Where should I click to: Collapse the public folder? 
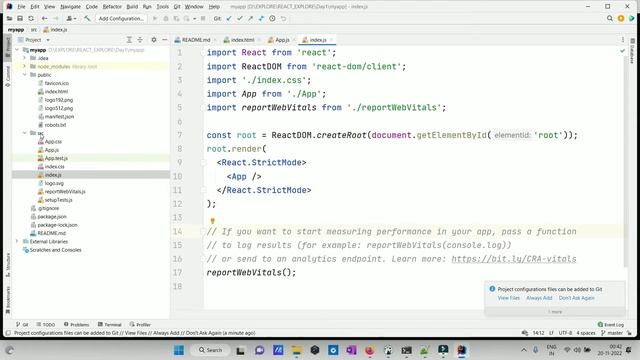tap(24, 75)
